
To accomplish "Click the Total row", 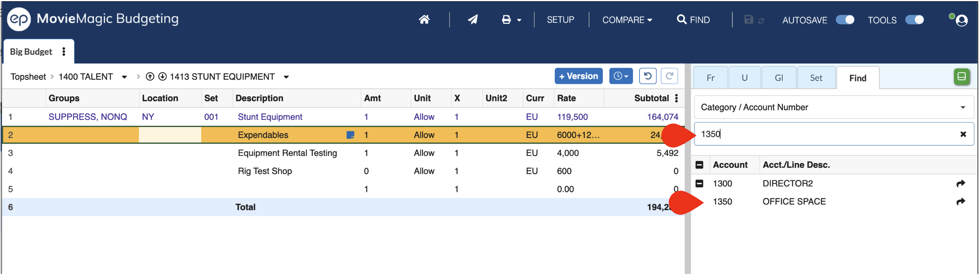I will click(343, 207).
